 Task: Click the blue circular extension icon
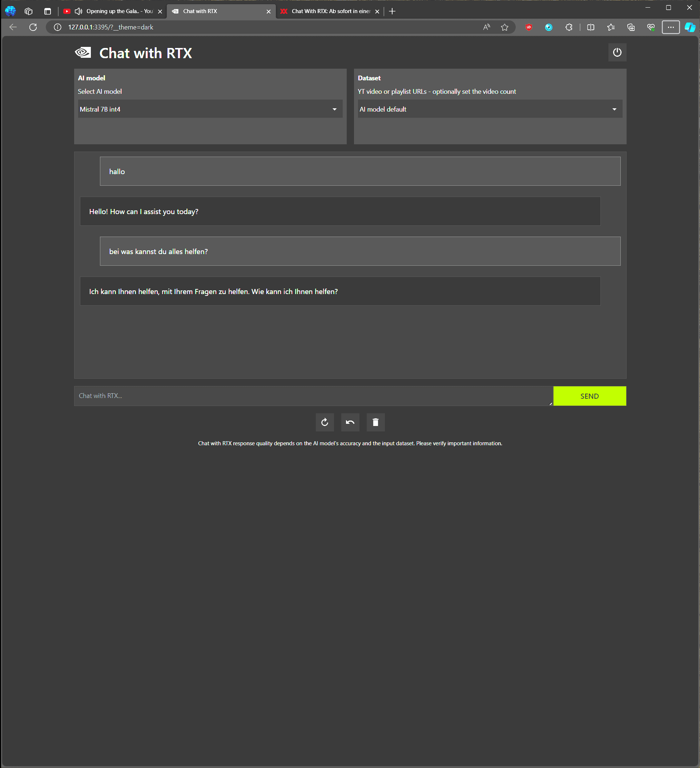(x=548, y=27)
